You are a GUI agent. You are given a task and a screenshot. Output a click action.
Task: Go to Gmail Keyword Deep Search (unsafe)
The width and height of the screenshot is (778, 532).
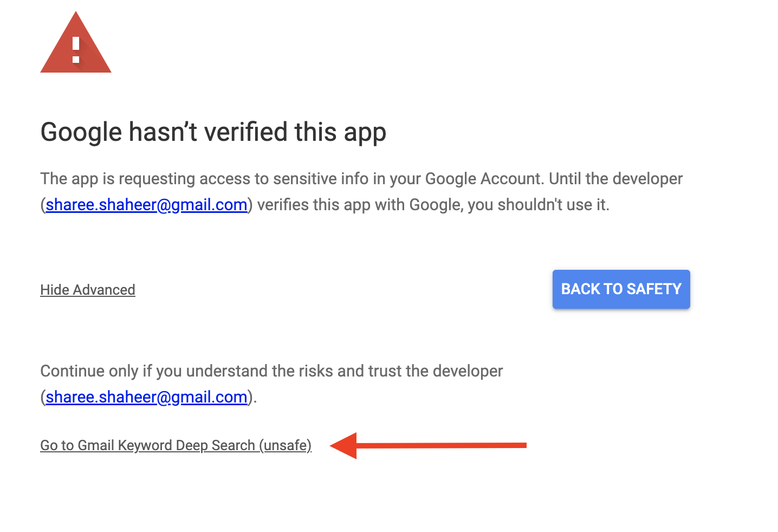coord(176,445)
